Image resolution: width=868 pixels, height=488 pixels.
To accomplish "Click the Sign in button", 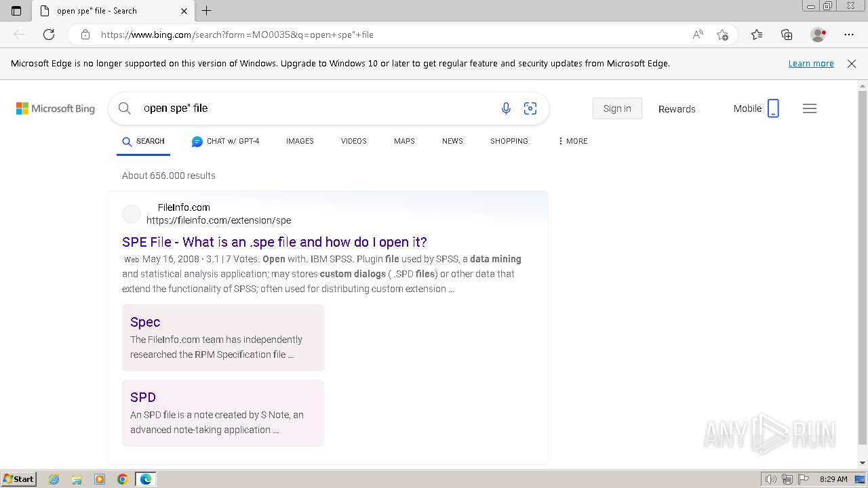I will click(617, 108).
